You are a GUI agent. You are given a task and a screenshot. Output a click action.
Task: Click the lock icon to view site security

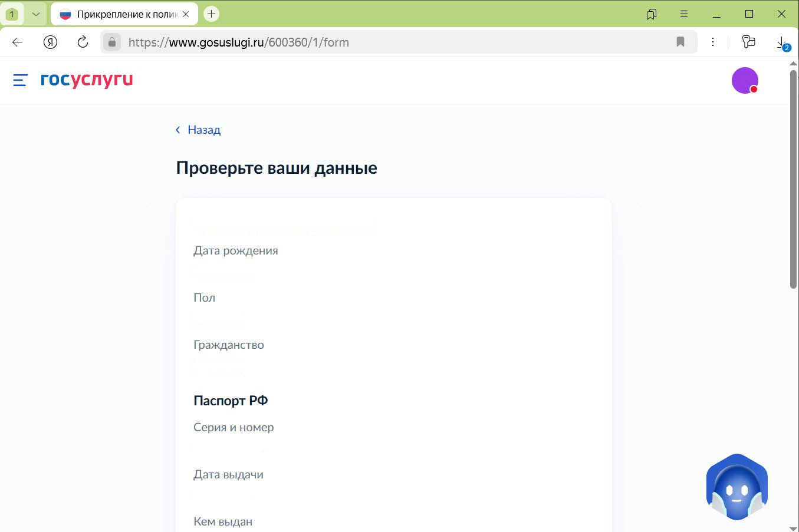tap(112, 42)
